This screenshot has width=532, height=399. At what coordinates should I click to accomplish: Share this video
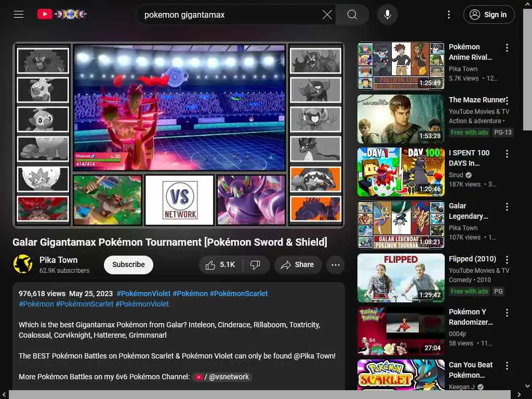pyautogui.click(x=298, y=264)
